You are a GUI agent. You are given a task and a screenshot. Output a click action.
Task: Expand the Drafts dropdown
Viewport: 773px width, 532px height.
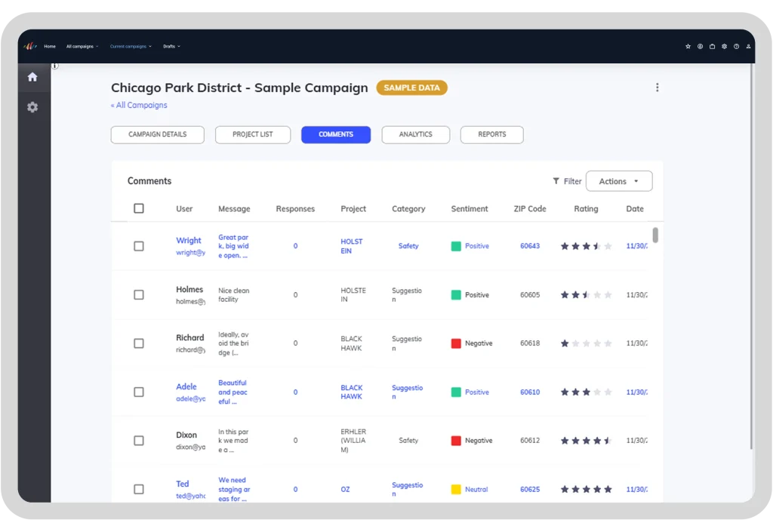(171, 46)
